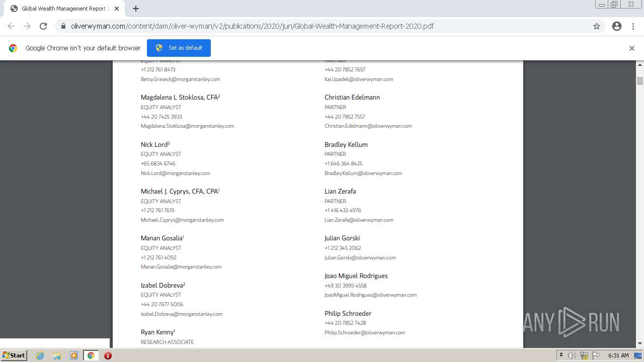644x362 pixels.
Task: Close the Global Wealth Management Report tab
Action: (x=117, y=9)
